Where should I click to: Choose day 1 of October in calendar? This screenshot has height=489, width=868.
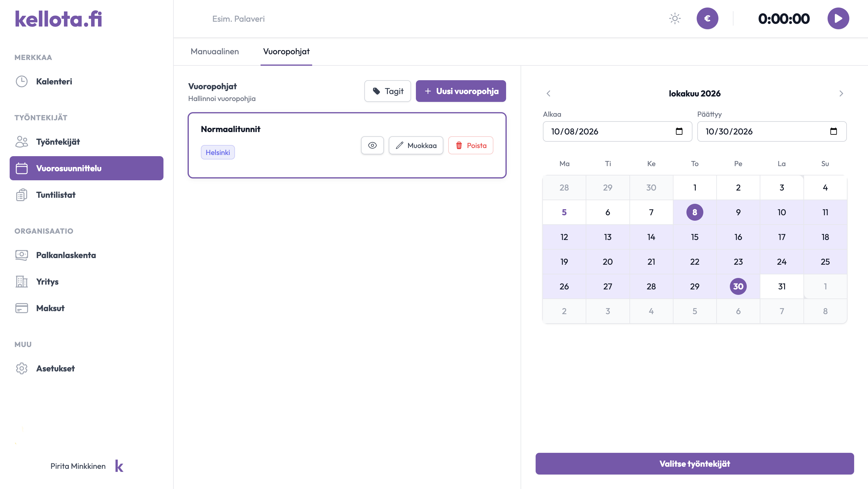(695, 188)
